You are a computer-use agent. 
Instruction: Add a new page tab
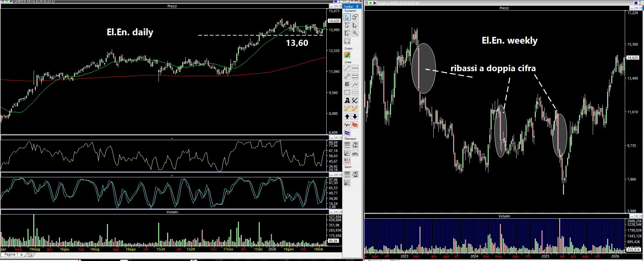pos(30,255)
